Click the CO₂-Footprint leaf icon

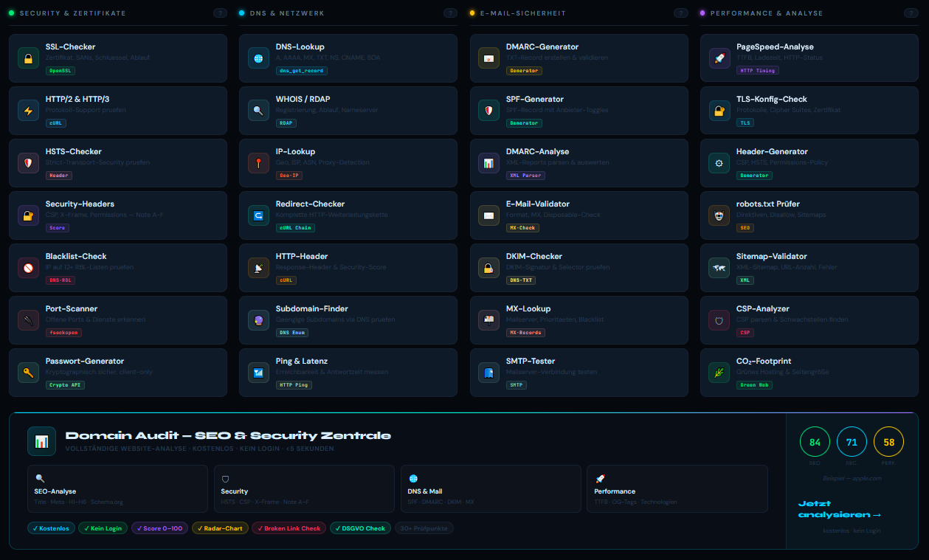click(719, 373)
